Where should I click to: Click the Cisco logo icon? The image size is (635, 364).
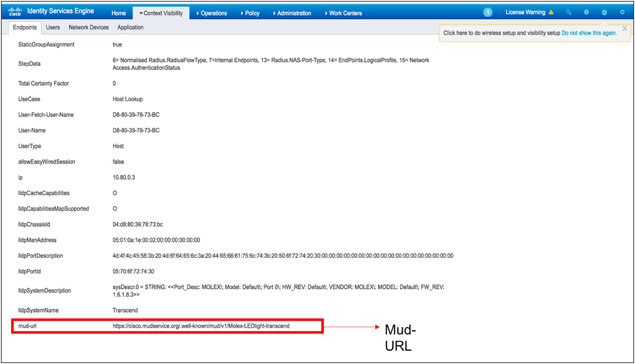click(15, 11)
